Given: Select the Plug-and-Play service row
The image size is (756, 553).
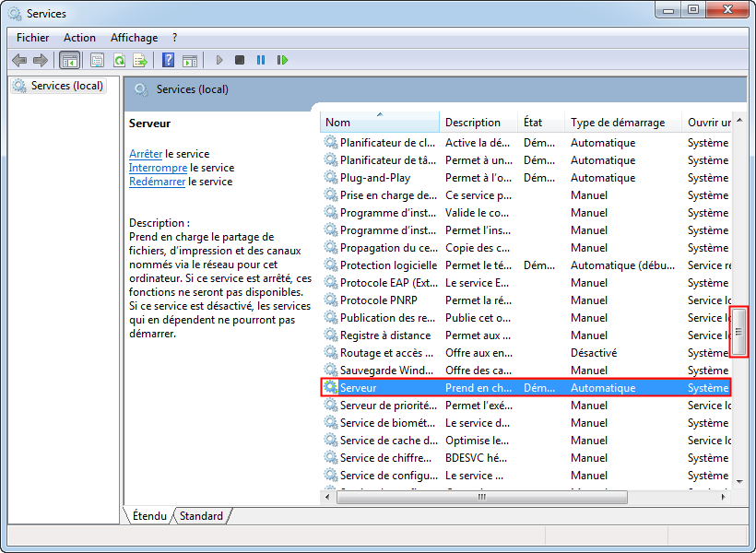Looking at the screenshot, I should point(375,178).
